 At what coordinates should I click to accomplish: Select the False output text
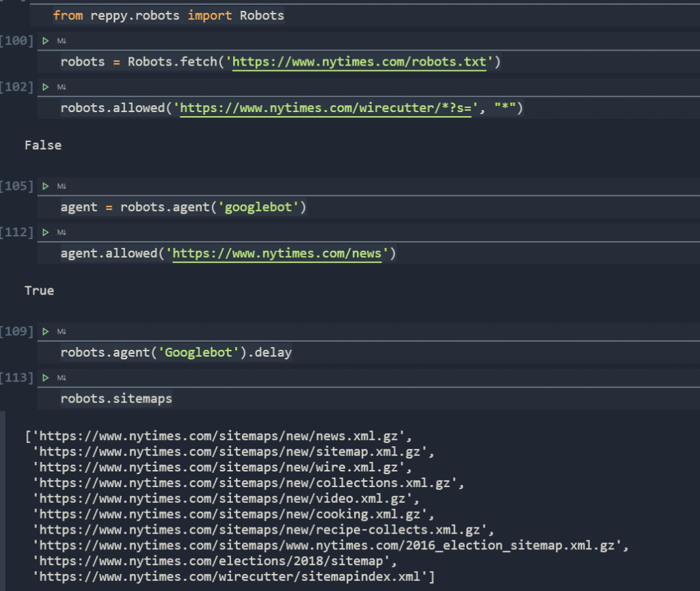point(43,146)
